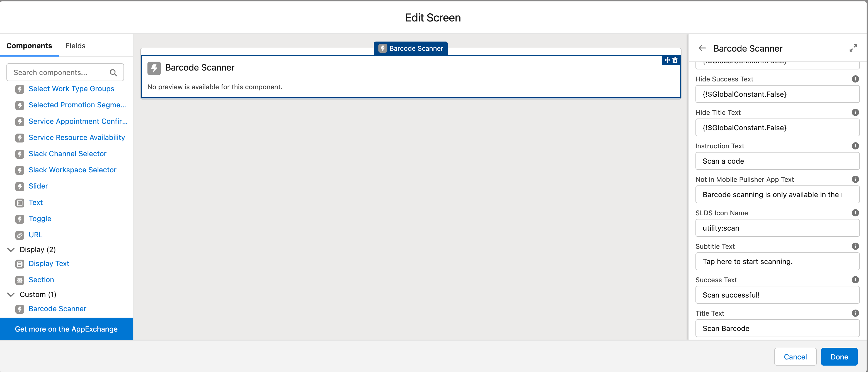Click the back arrow in properties panel
Viewport: 868px width, 372px height.
[702, 48]
